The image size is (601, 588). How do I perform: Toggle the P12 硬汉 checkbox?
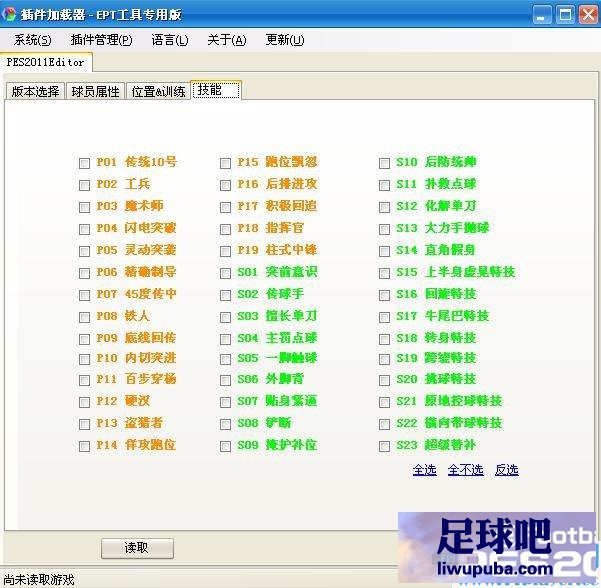84,402
